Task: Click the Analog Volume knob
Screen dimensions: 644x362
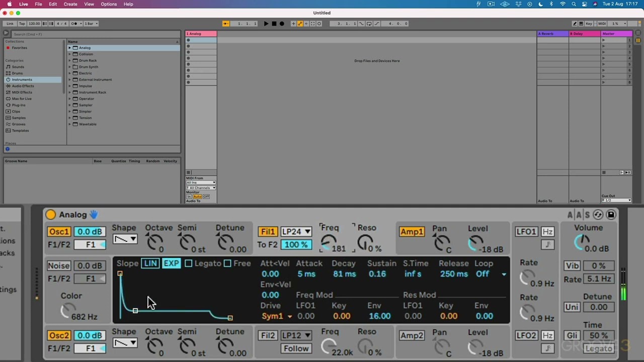Action: click(582, 243)
